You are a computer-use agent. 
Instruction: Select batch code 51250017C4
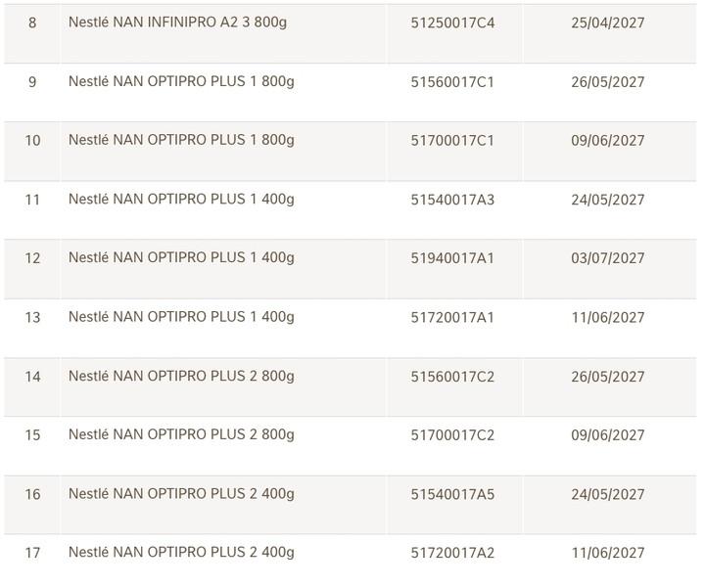pyautogui.click(x=452, y=23)
